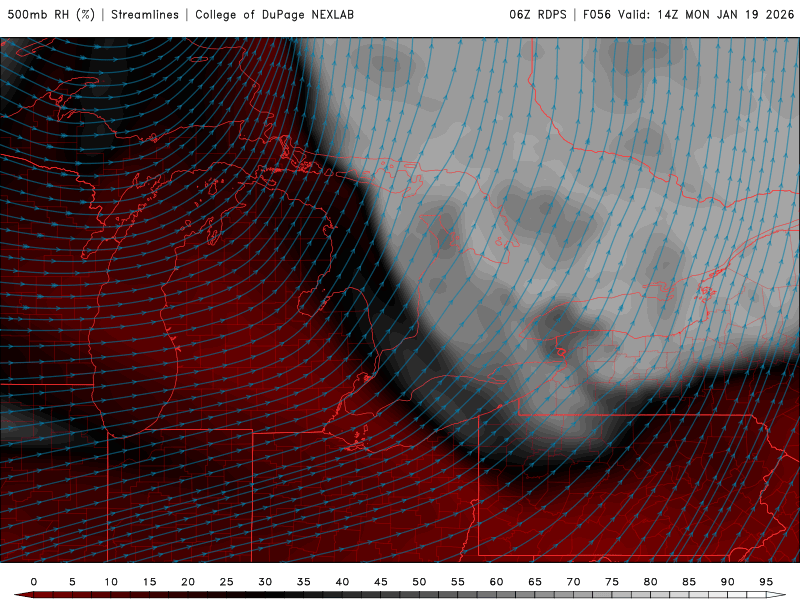Click the '20' value on the color scale
The image size is (800, 600).
point(188,582)
